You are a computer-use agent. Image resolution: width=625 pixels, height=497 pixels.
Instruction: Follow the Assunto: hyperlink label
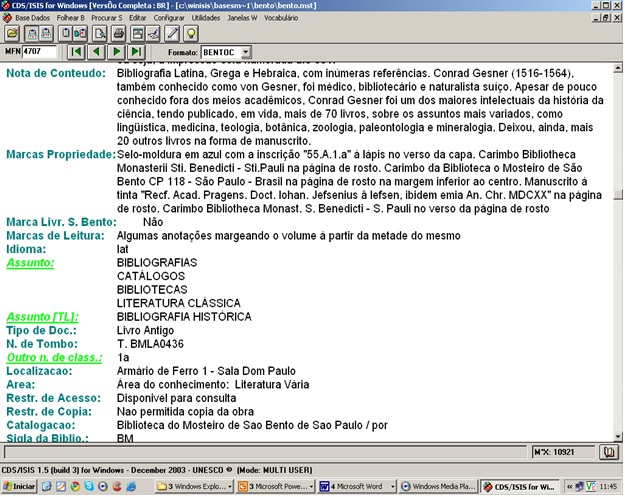click(30, 263)
